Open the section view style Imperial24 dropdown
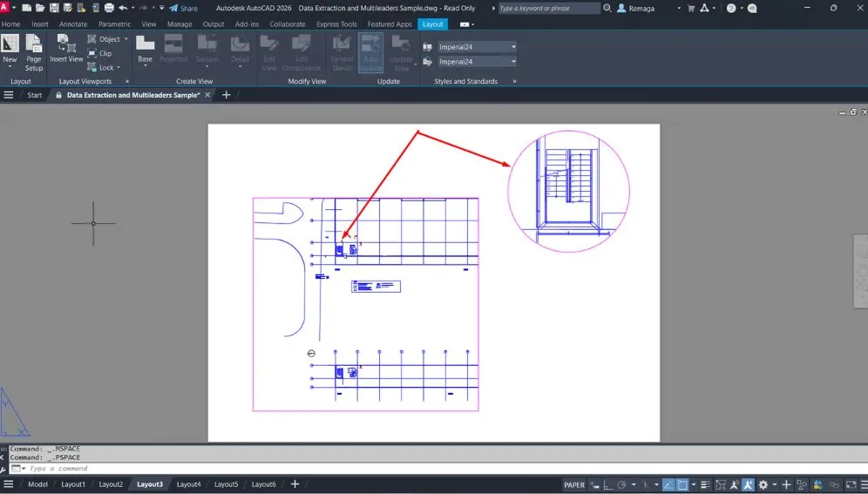This screenshot has width=868, height=494. point(478,47)
